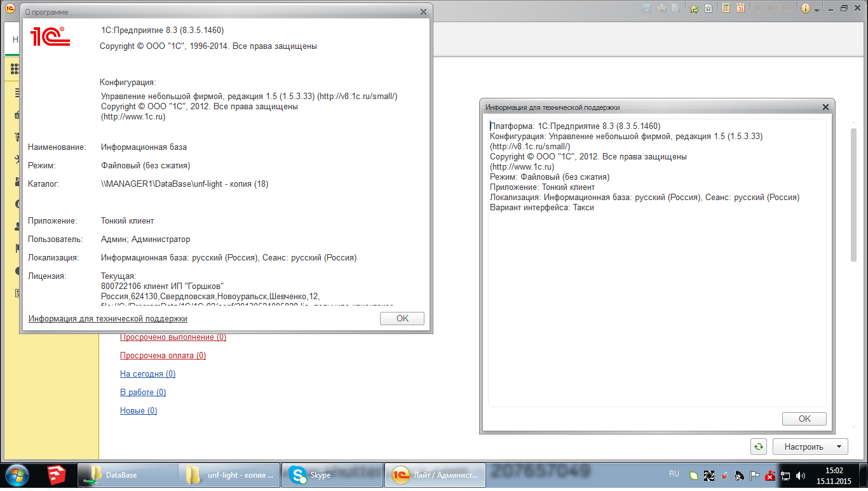Click the orange info help icon

pos(806,8)
